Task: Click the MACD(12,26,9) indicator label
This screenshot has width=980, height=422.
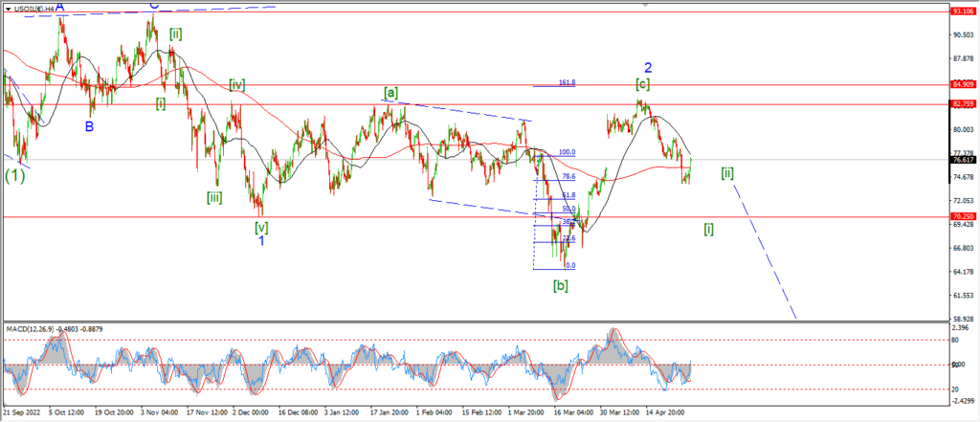Action: point(32,327)
